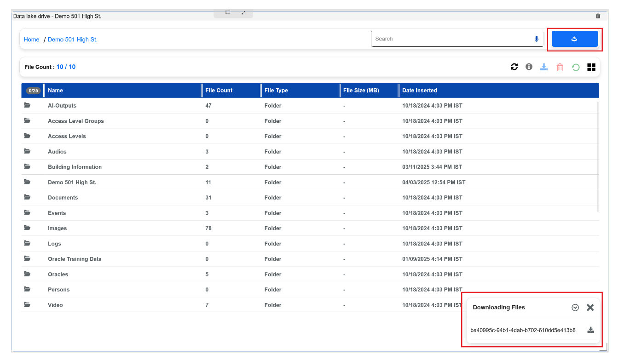Open the info details icon
624x364 pixels.
(x=528, y=67)
